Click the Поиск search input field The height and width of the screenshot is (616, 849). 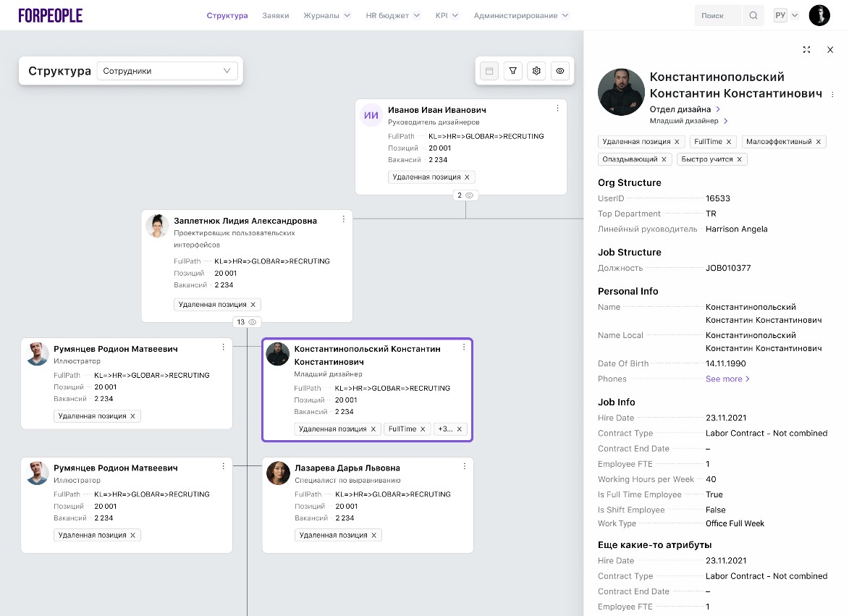click(718, 15)
